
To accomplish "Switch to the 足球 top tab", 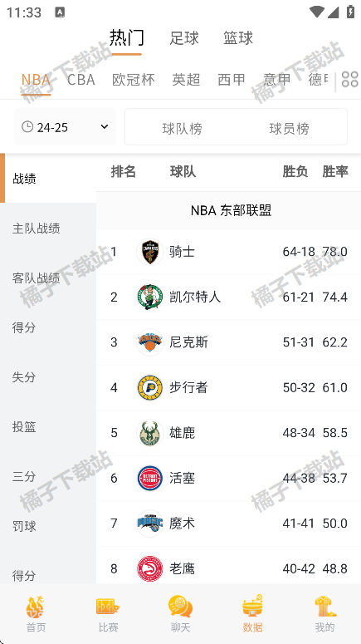I will pyautogui.click(x=184, y=38).
